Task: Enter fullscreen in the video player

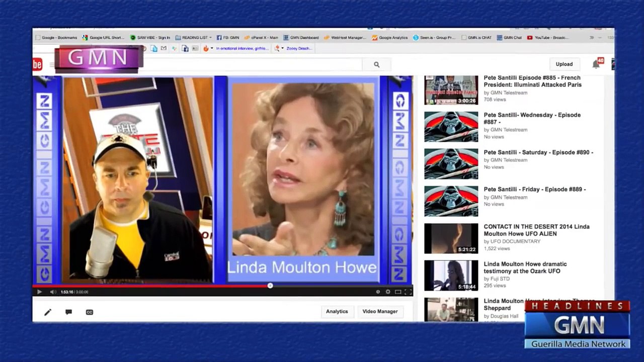Action: [408, 292]
